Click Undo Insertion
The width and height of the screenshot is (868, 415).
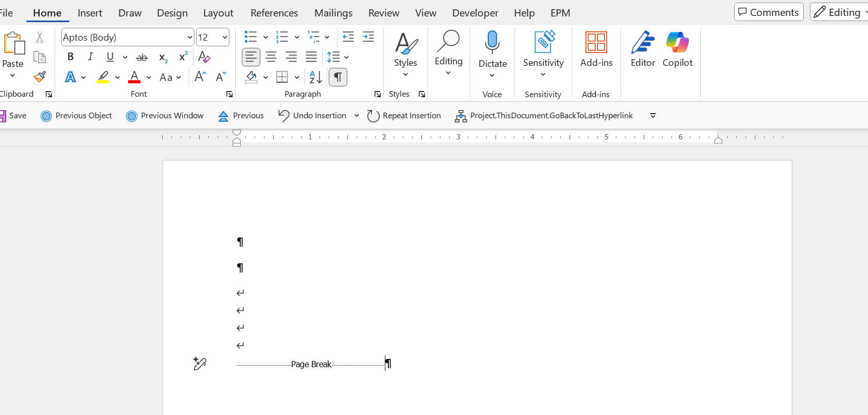pyautogui.click(x=312, y=116)
